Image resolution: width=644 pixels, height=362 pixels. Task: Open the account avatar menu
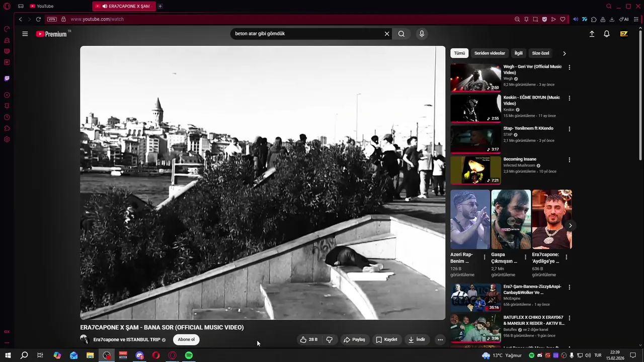point(624,34)
